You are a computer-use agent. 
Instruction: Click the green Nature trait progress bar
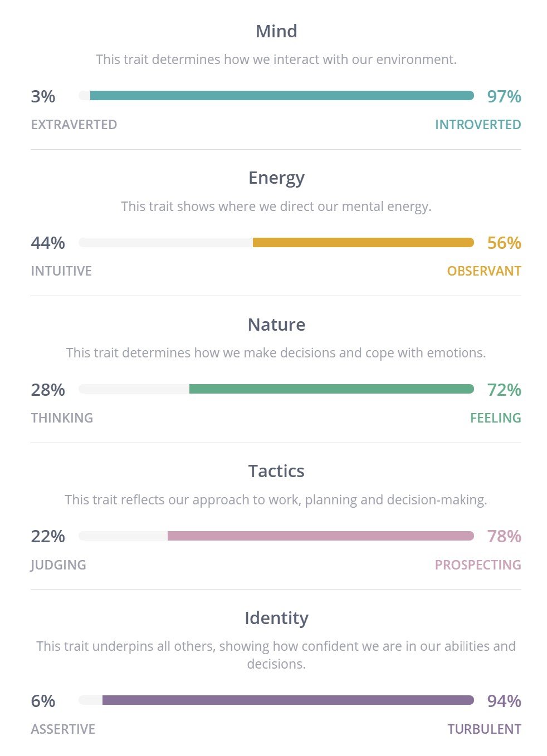click(x=276, y=389)
